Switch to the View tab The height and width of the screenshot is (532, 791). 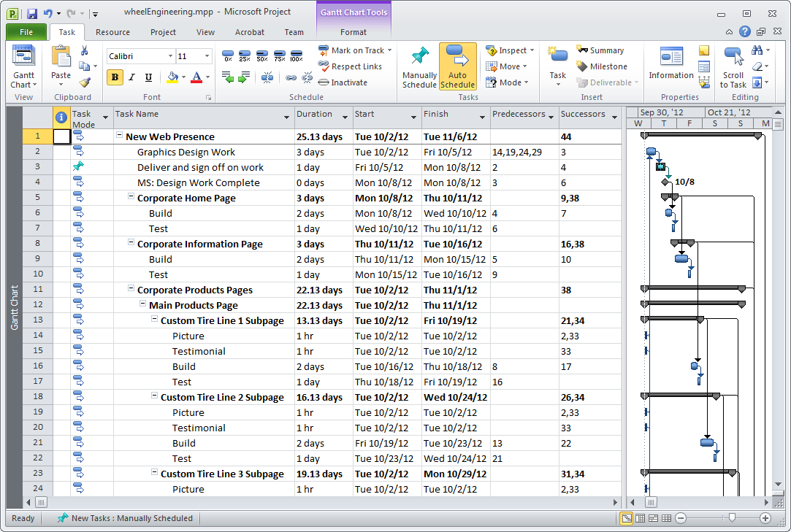(205, 32)
